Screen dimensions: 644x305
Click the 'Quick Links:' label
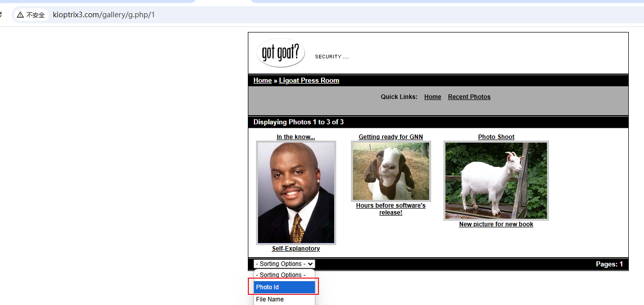[399, 97]
